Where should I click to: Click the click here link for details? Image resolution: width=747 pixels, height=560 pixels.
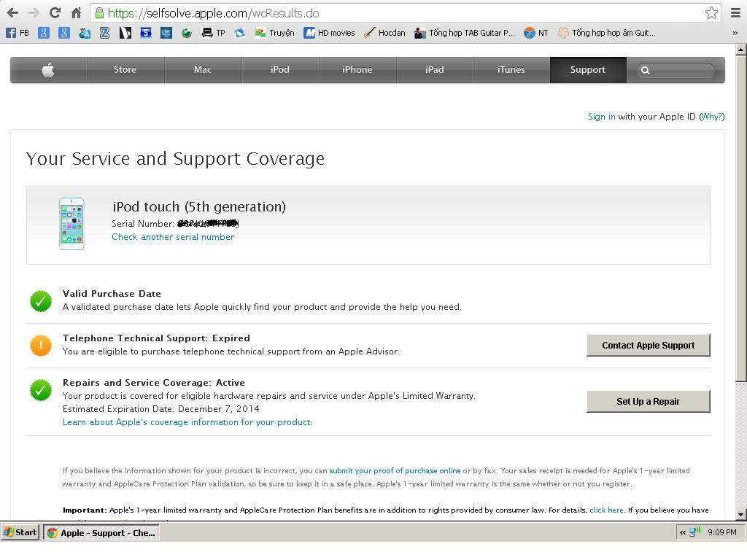(x=606, y=510)
